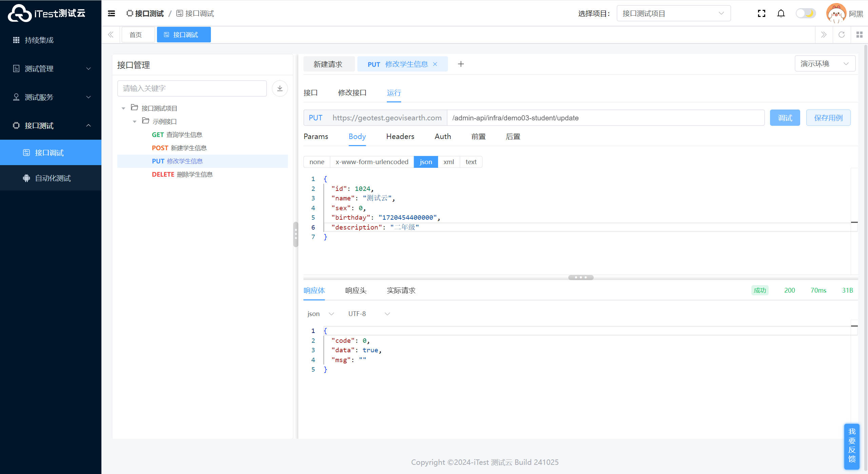868x474 pixels.
Task: Close the 修改学生信息 request tab
Action: [x=435, y=64]
